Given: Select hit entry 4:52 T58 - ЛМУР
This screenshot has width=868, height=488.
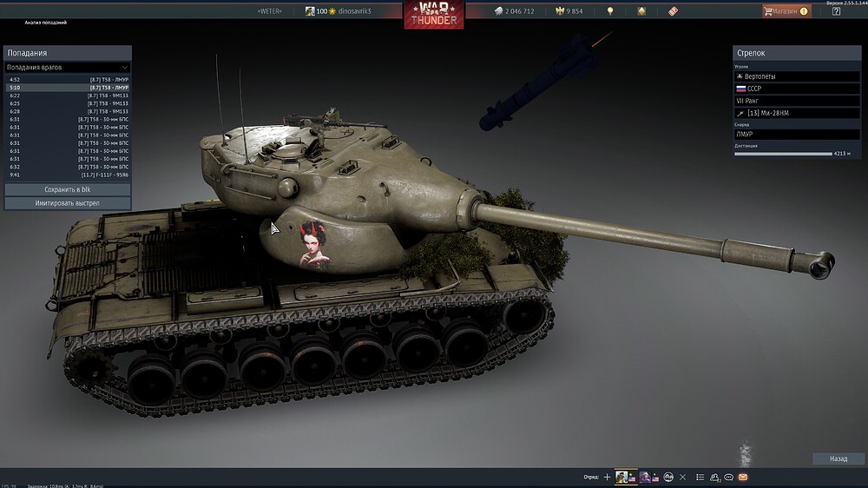Looking at the screenshot, I should point(68,80).
